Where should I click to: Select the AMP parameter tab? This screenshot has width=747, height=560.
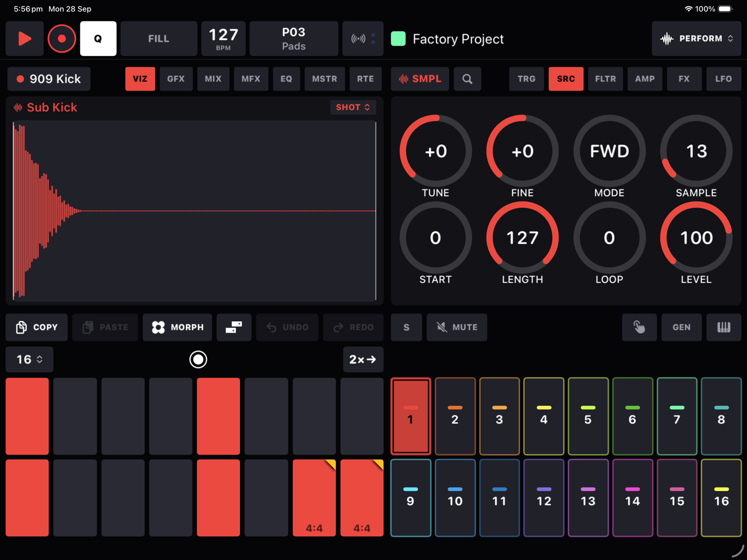click(645, 79)
